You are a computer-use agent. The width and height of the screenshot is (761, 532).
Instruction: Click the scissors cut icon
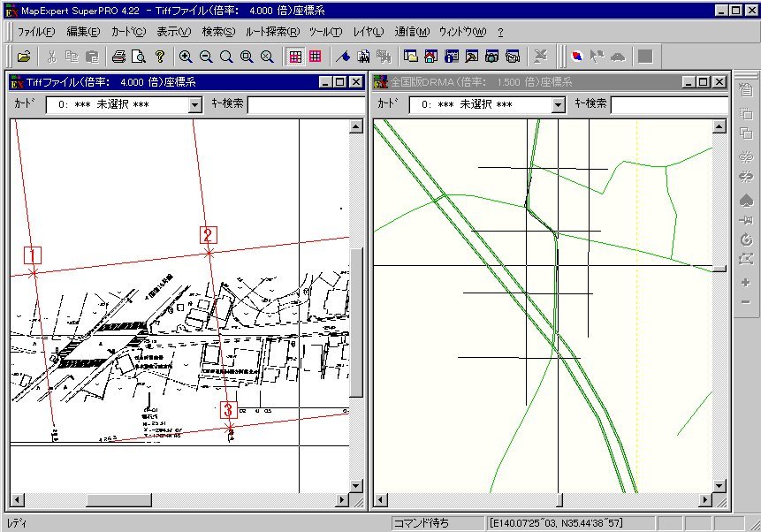click(x=51, y=57)
